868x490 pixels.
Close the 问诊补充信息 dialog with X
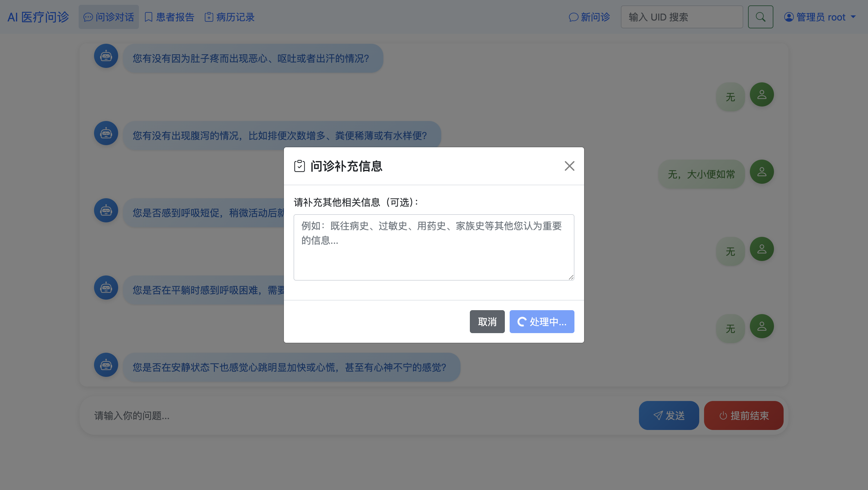tap(569, 166)
